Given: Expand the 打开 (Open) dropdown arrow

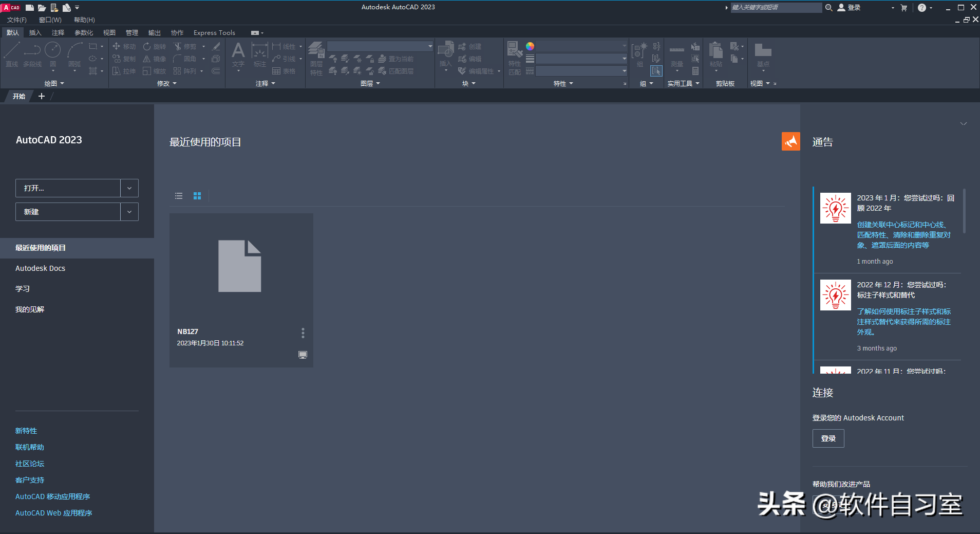Looking at the screenshot, I should pyautogui.click(x=129, y=188).
